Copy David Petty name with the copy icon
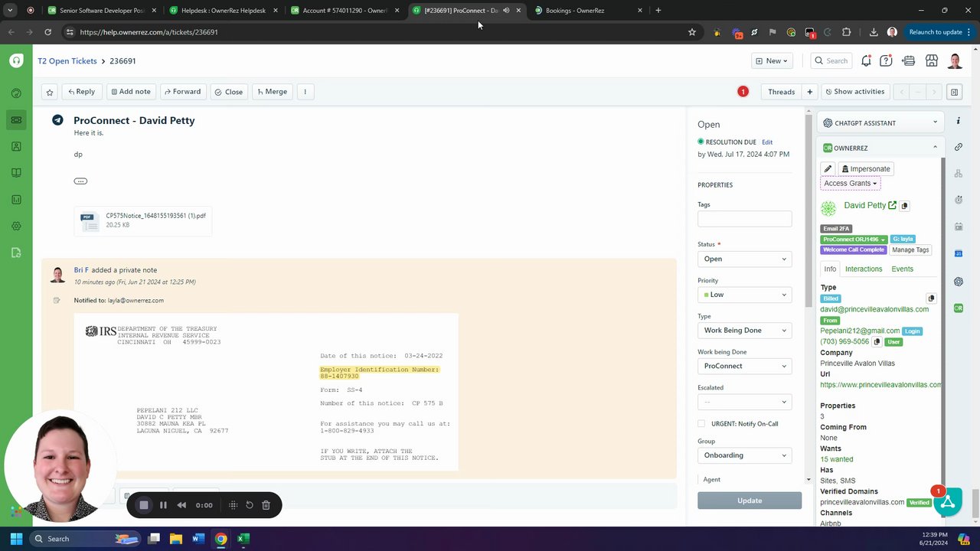 click(x=904, y=206)
